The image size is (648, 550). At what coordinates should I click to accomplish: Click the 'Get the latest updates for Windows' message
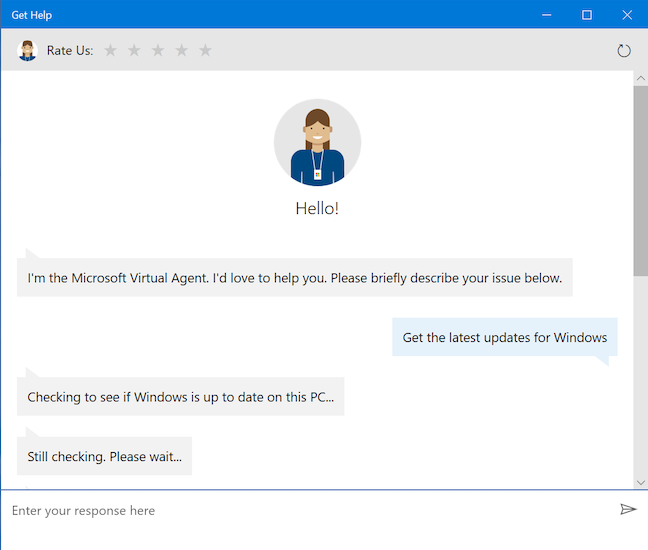[x=504, y=337]
